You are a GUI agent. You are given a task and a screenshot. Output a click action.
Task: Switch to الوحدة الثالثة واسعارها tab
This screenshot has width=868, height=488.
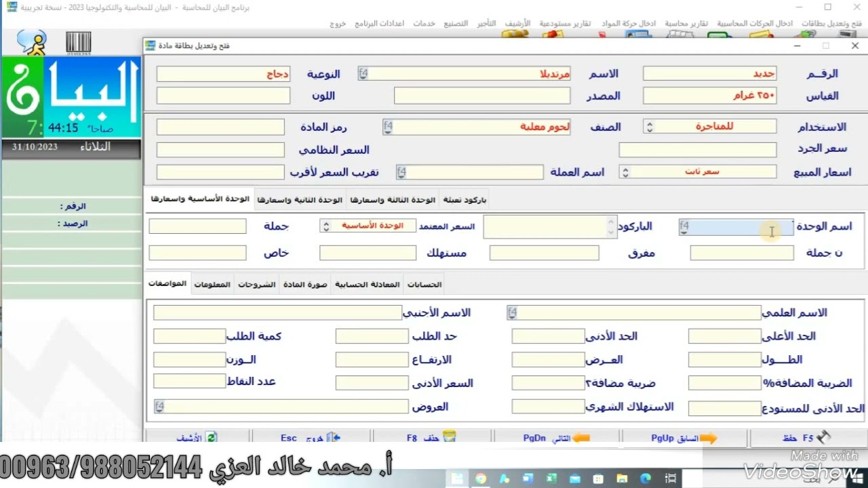coord(393,200)
